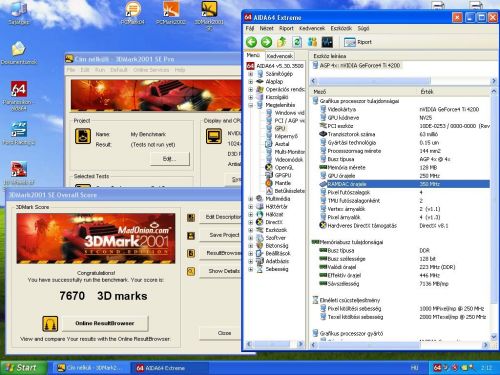
Task: Click right arrow of tree pane scrollbar
Action: pos(300,344)
